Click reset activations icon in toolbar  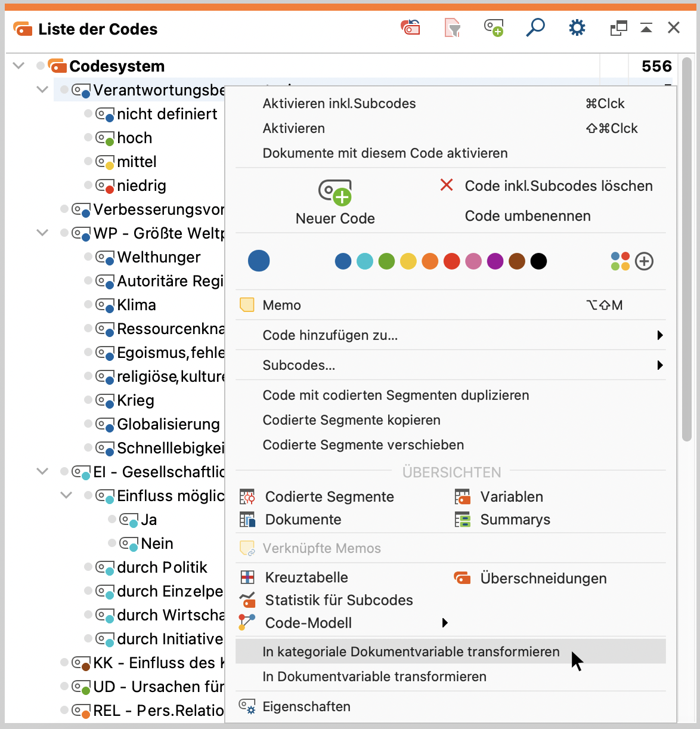[x=410, y=28]
